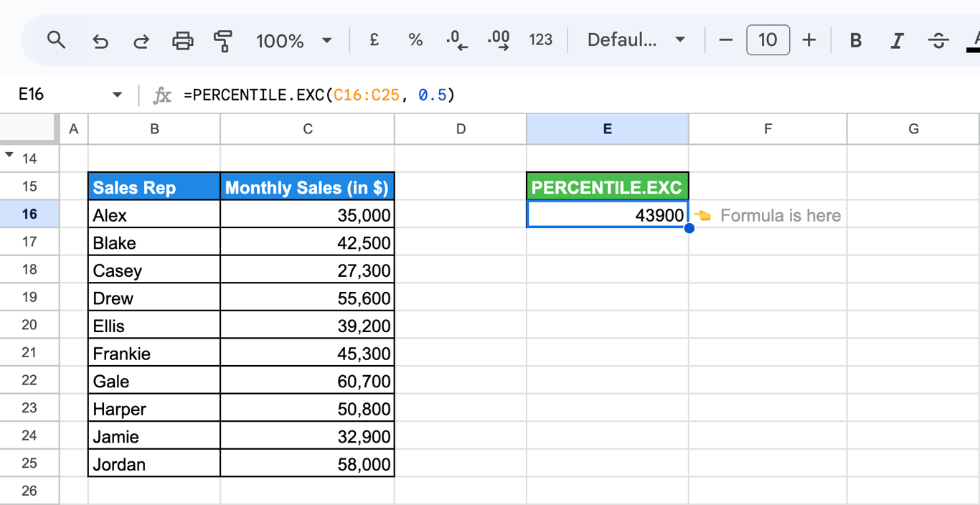Open the 123 number formats menu

540,40
